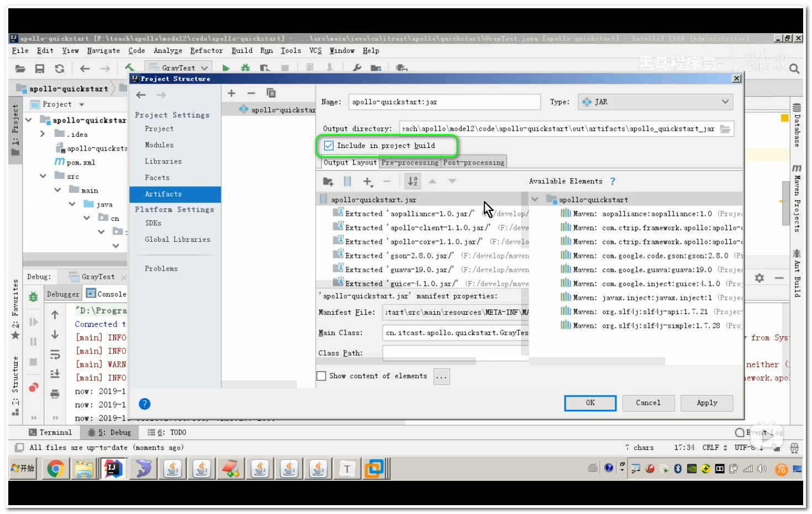Click the Create Archive icon in Output Layout

(347, 181)
